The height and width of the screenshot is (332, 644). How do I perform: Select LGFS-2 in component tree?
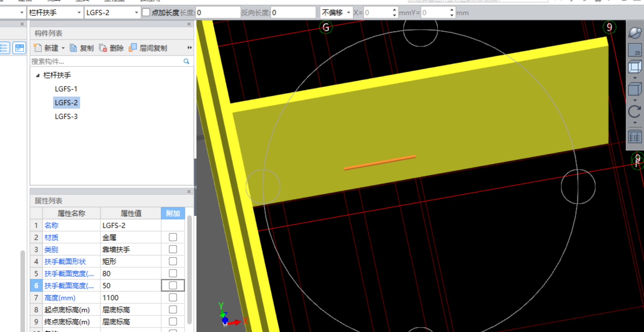66,103
